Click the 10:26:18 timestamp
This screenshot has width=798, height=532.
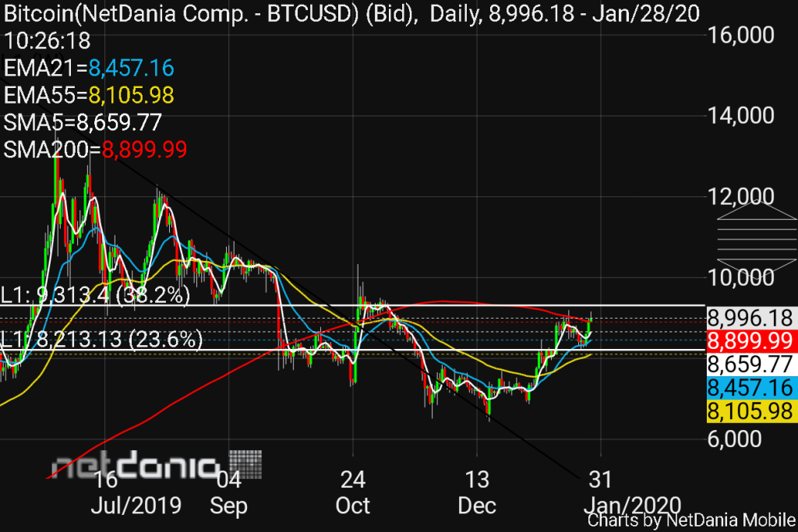[47, 41]
